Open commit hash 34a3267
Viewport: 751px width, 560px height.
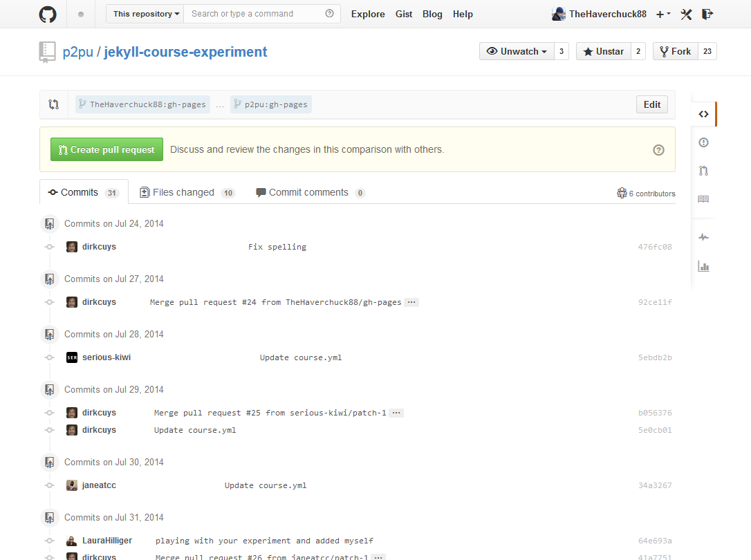pos(655,485)
